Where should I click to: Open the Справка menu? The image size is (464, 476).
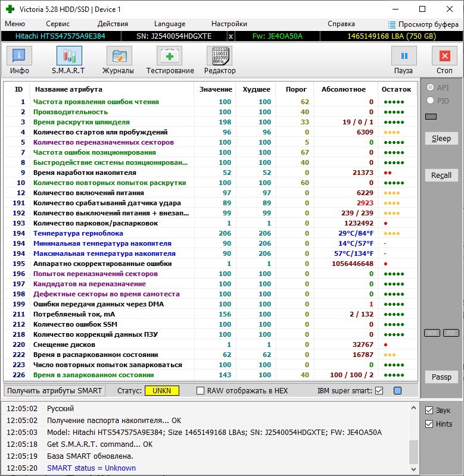[x=341, y=24]
